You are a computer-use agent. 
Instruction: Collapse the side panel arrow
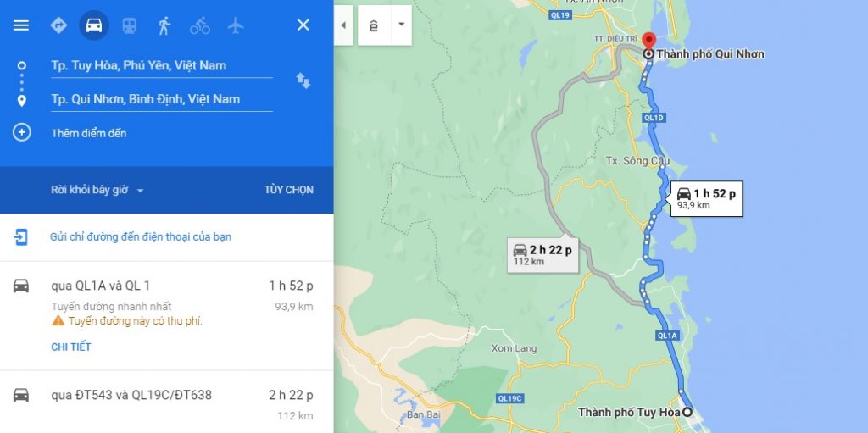tap(343, 25)
